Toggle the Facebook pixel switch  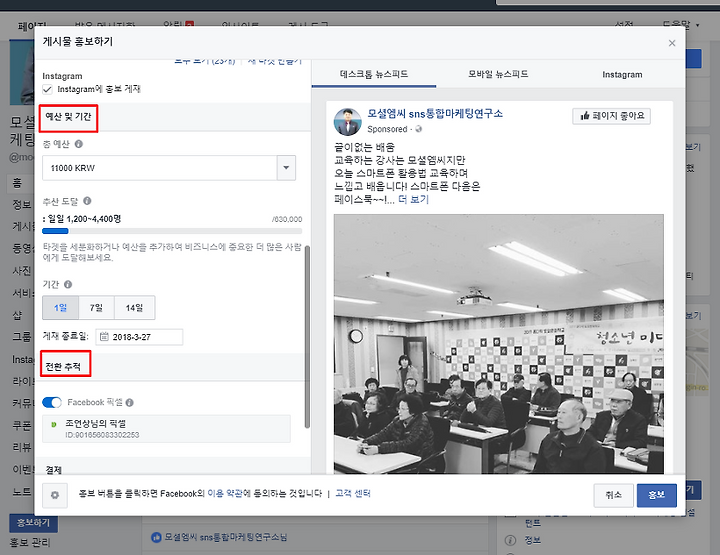coord(52,402)
